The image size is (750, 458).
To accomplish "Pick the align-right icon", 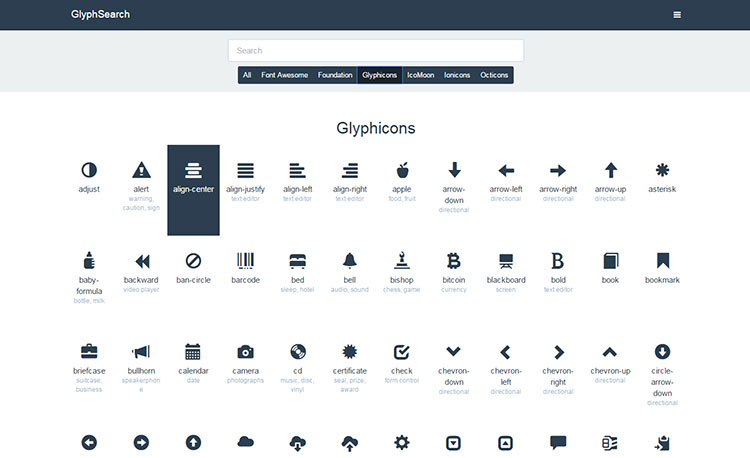I will click(350, 170).
